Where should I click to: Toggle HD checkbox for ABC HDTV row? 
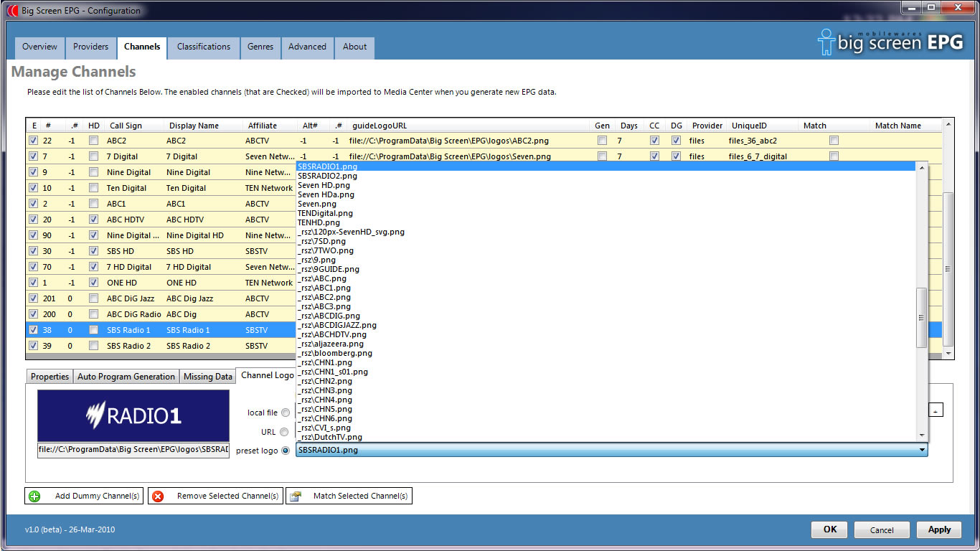click(93, 220)
